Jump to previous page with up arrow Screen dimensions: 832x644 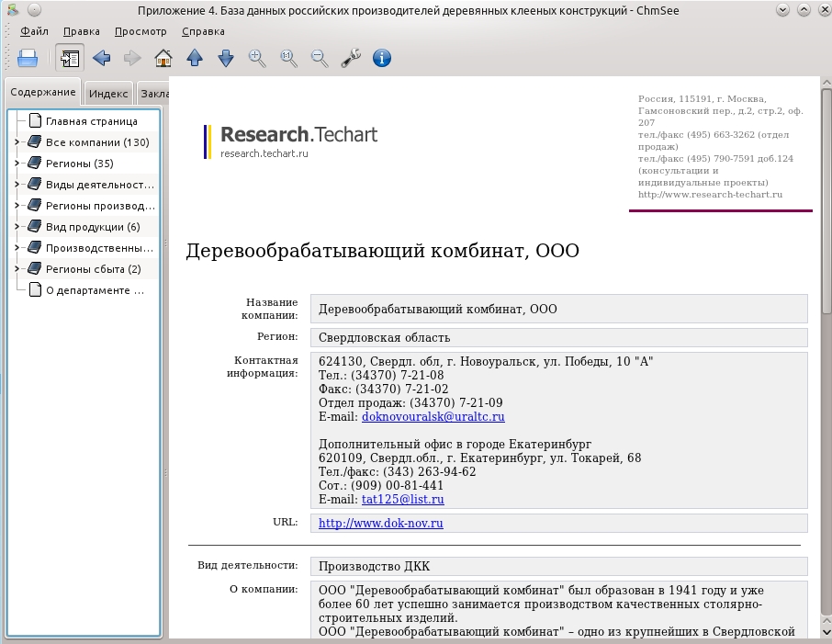pos(195,58)
